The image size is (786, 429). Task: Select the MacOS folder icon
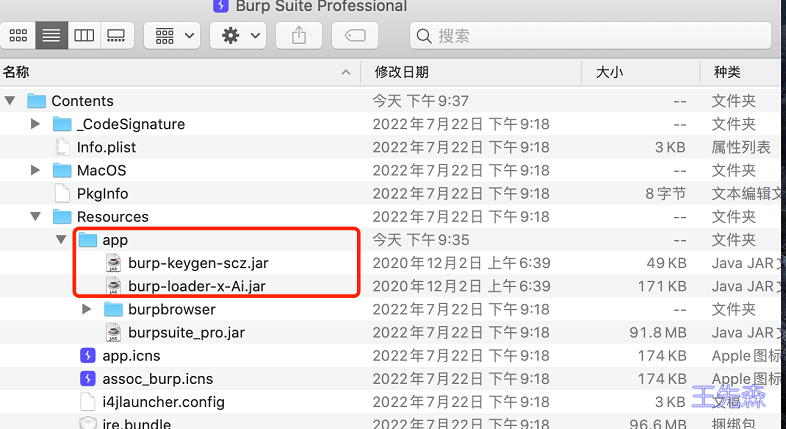tap(62, 170)
